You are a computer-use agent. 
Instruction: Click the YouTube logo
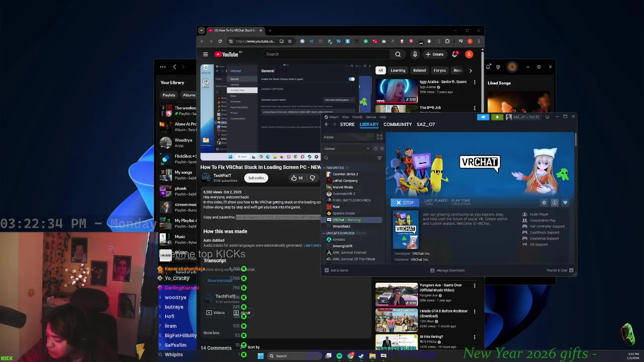227,54
